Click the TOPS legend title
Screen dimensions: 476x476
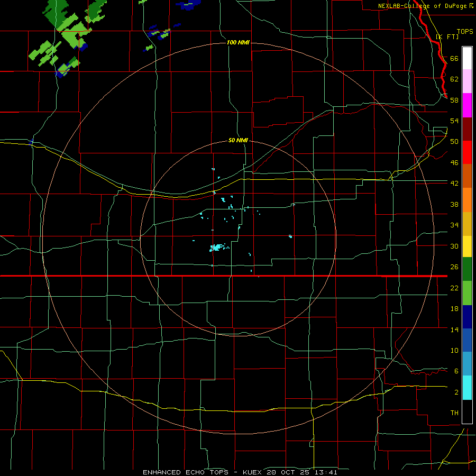465,32
